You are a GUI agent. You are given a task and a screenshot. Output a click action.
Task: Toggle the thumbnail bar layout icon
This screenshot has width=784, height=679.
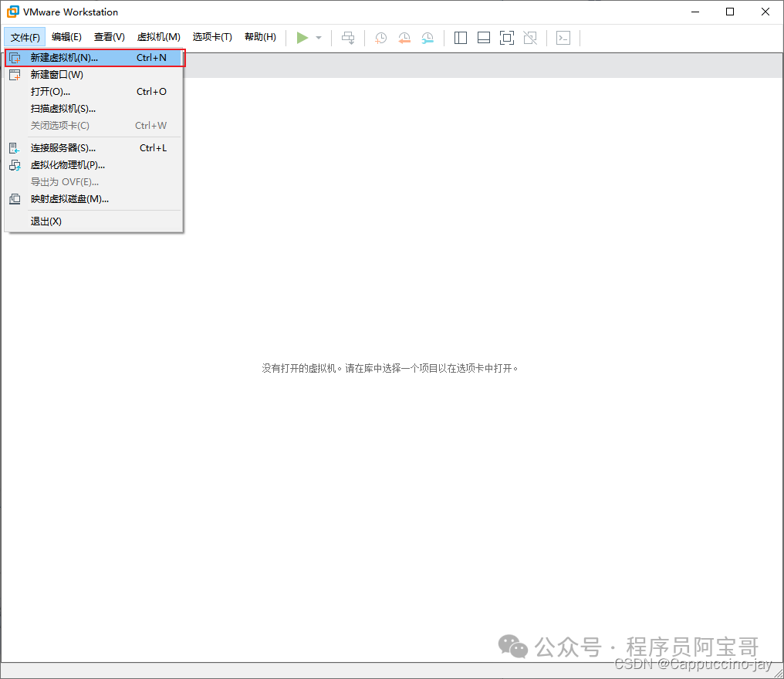(484, 38)
